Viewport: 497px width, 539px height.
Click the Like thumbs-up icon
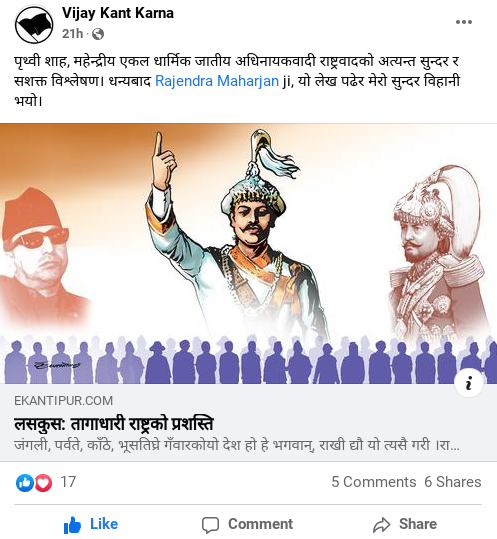click(x=72, y=525)
